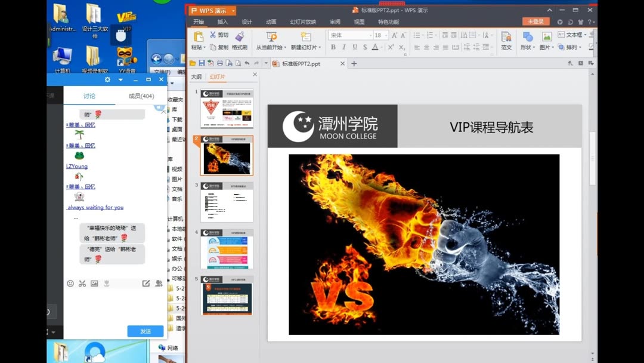Expand the Paste (粘贴) dropdown arrow
This screenshot has width=644, height=363.
[x=203, y=47]
